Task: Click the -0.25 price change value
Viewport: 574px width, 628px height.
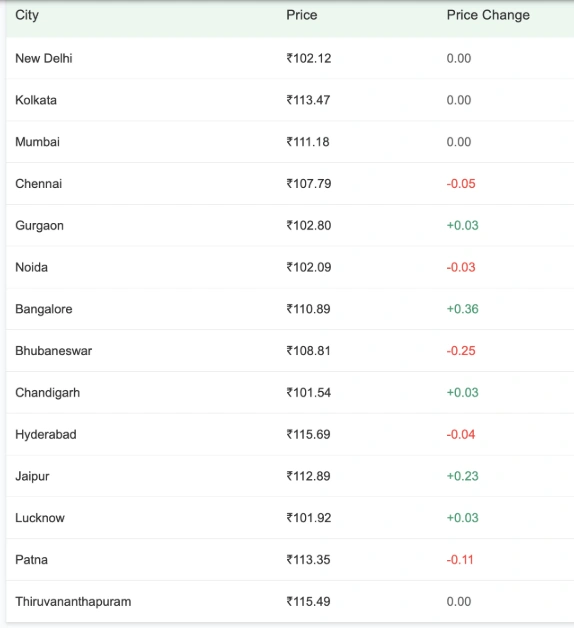Action: click(461, 351)
